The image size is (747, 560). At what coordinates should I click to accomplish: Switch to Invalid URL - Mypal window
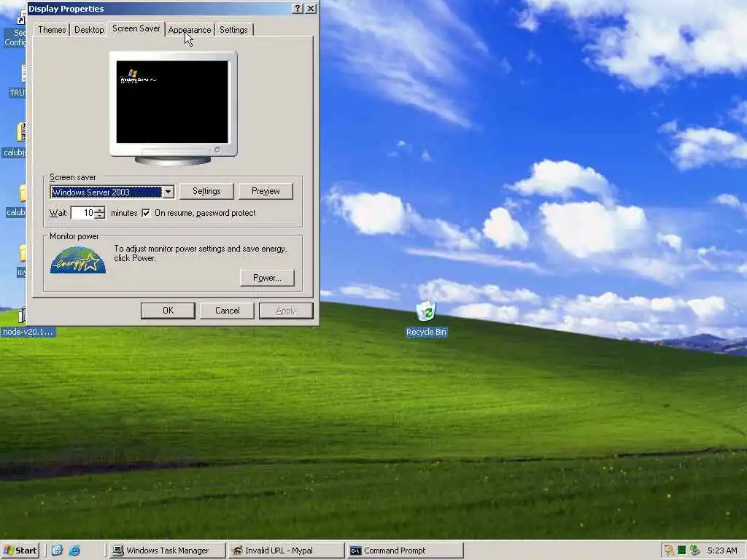click(286, 551)
